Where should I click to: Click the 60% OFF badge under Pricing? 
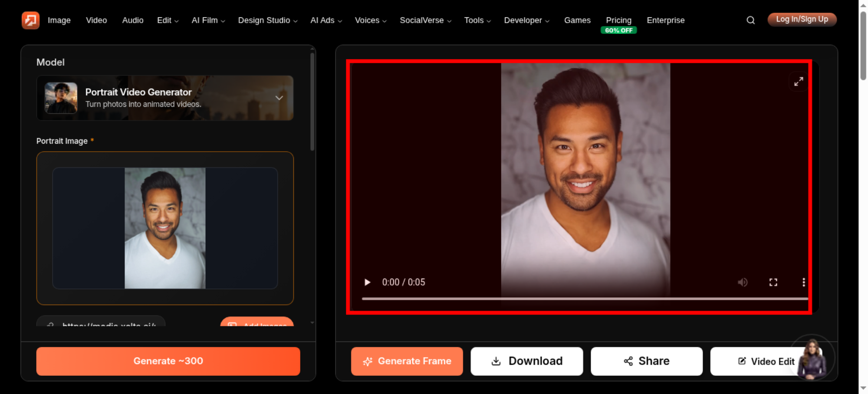tap(618, 30)
